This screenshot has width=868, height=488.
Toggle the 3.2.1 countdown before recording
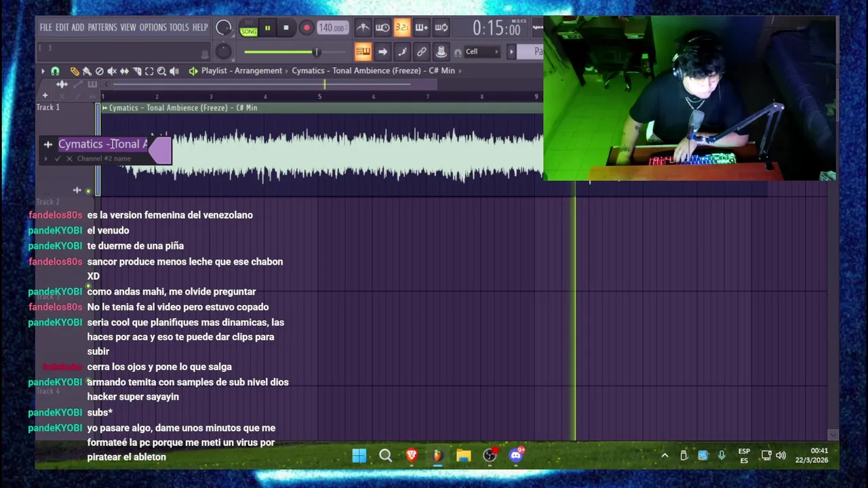401,28
